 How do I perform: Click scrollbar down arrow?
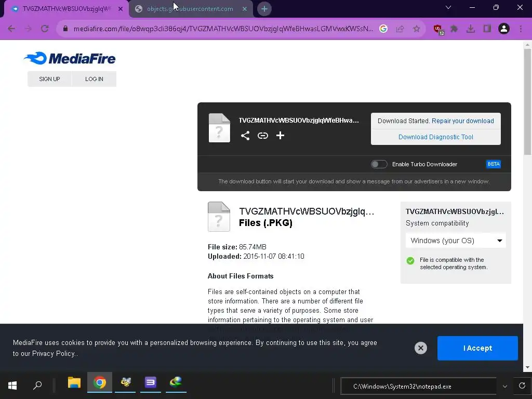click(x=527, y=367)
